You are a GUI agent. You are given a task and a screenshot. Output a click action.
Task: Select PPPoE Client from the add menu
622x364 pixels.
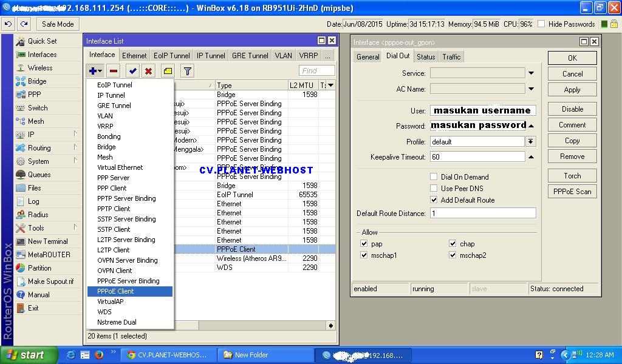(115, 291)
